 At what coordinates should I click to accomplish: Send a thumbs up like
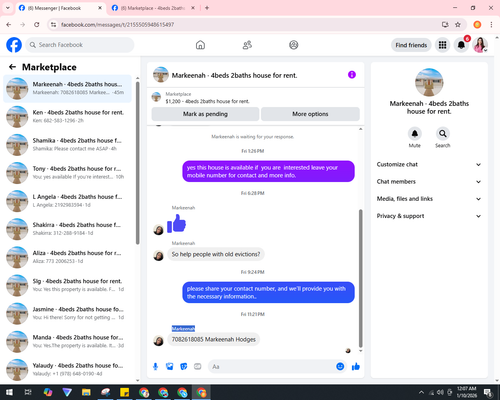coord(356,367)
